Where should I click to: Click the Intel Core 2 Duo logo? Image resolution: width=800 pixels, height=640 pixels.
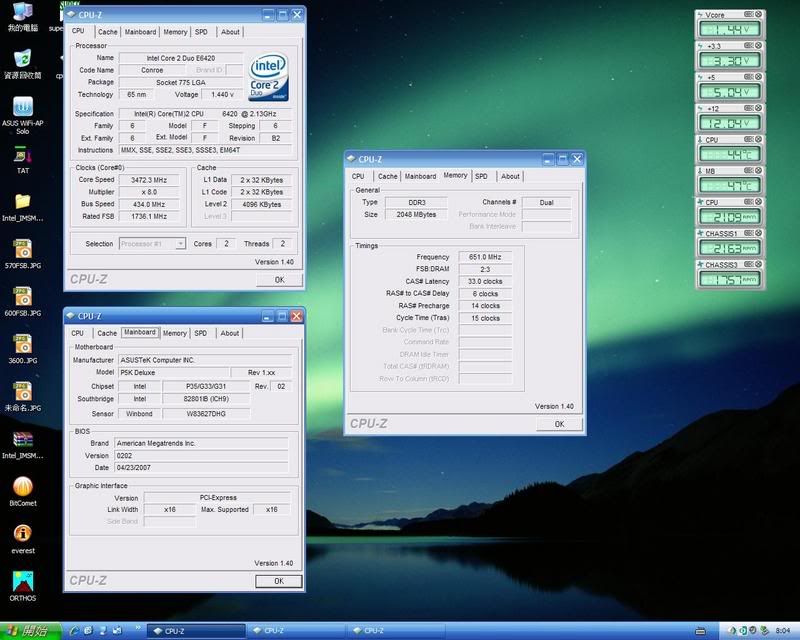point(268,77)
